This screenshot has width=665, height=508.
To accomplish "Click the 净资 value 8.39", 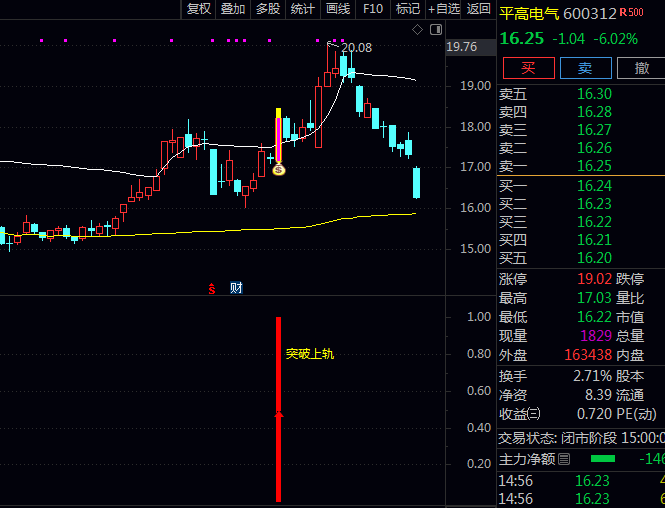I will click(598, 395).
